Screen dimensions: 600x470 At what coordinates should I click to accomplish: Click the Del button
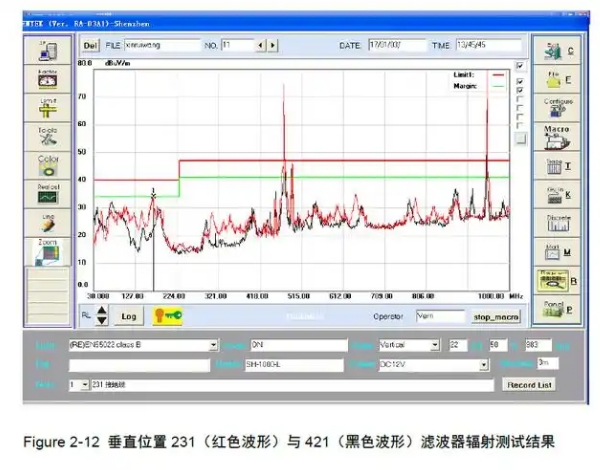(89, 46)
